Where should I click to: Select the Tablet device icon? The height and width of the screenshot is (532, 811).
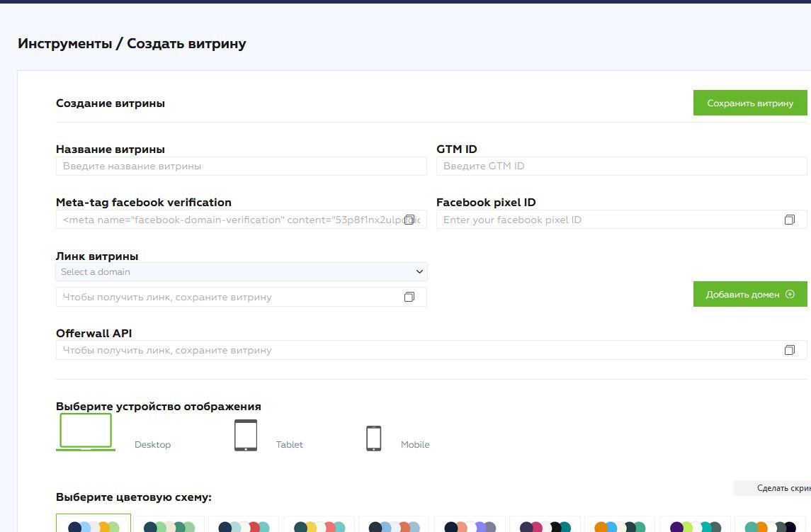(245, 435)
